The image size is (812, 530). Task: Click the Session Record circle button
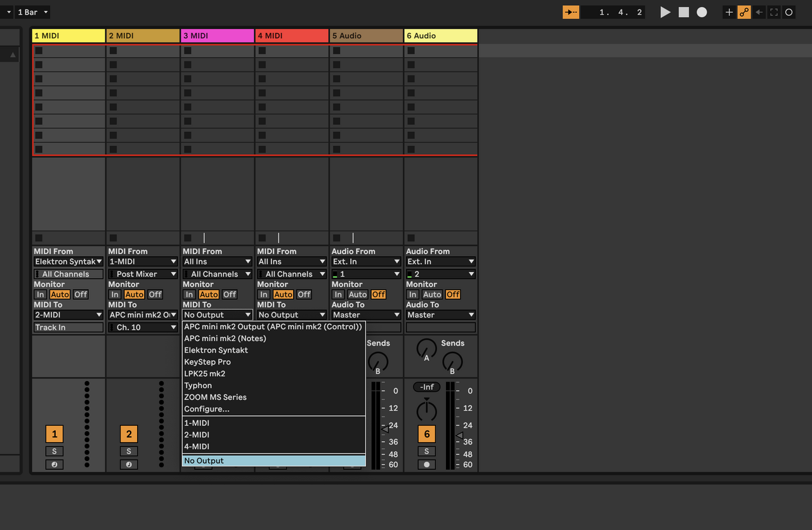tap(789, 12)
